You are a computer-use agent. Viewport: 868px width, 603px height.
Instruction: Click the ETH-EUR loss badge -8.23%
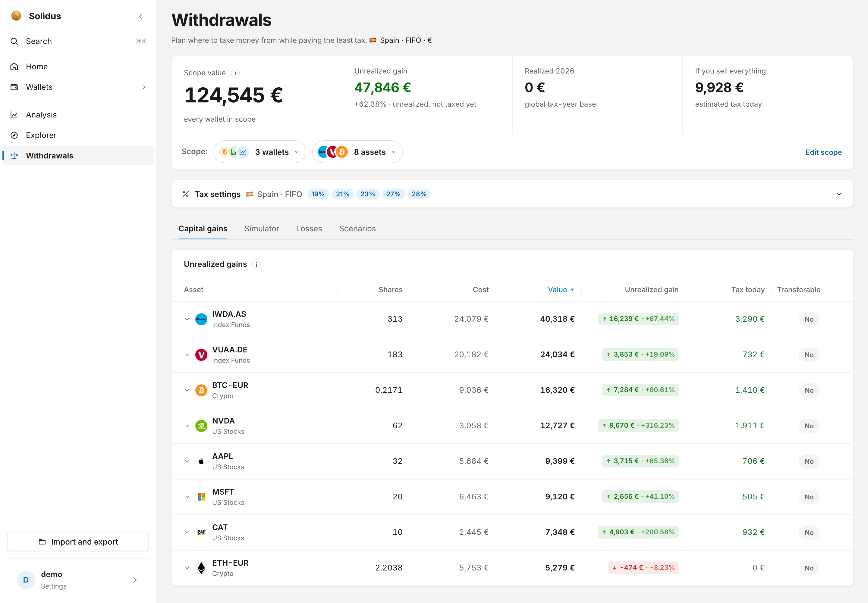pyautogui.click(x=643, y=568)
